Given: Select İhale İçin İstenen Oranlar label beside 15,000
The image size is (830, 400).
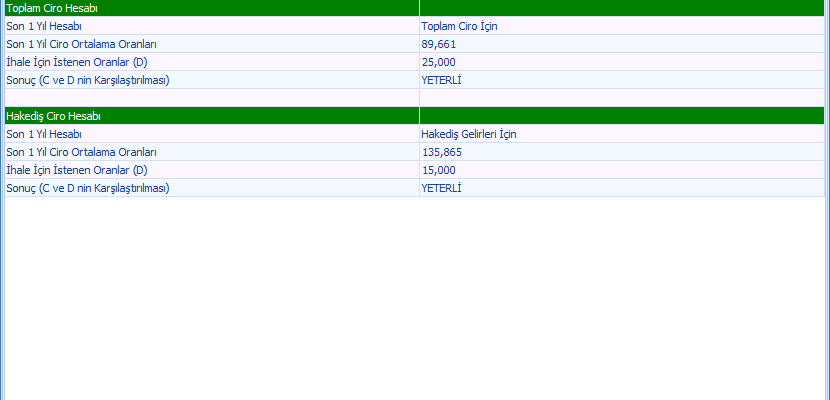Looking at the screenshot, I should tap(76, 170).
